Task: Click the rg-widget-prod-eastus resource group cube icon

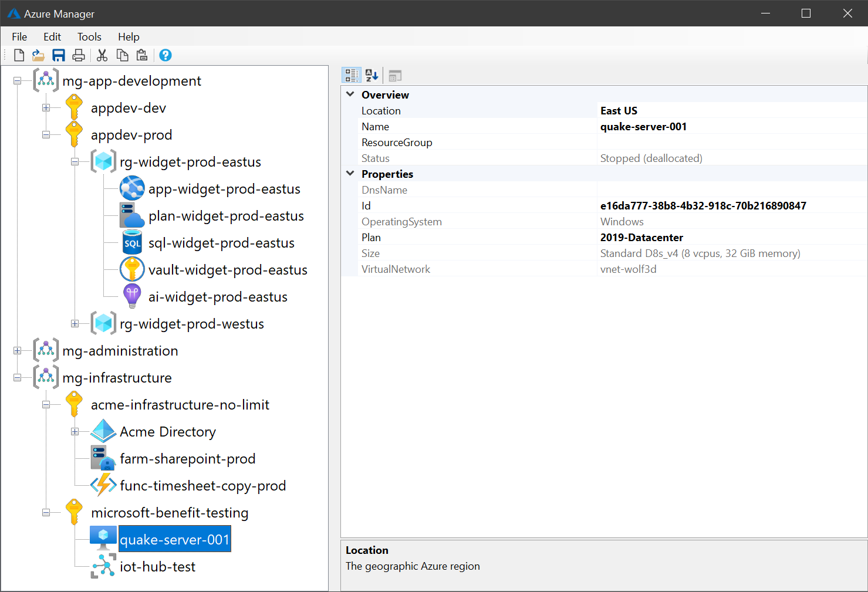Action: [x=103, y=161]
